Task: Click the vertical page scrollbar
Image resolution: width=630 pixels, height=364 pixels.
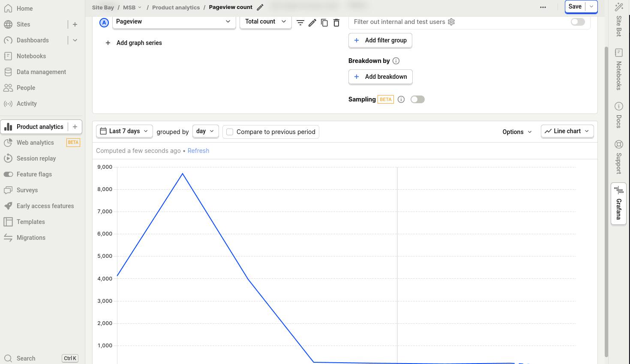Action: pos(606,201)
